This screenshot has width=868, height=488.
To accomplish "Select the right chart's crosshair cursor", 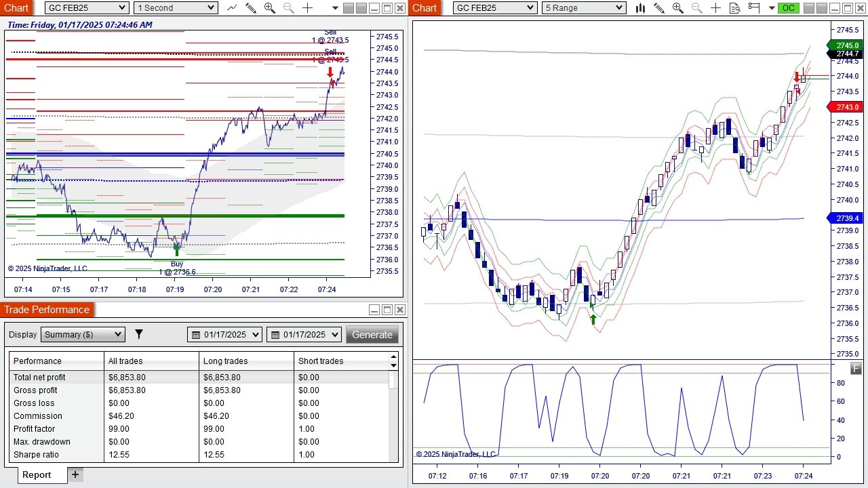I will coord(716,8).
